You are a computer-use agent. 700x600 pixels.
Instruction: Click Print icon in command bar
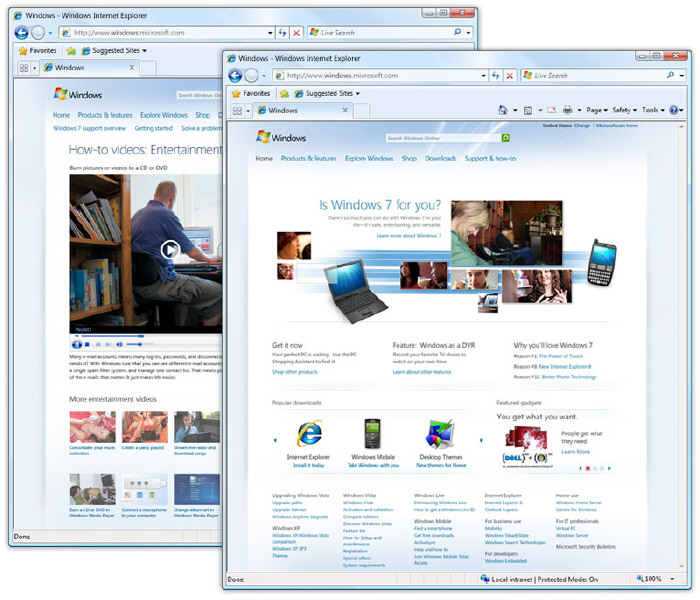pyautogui.click(x=567, y=110)
